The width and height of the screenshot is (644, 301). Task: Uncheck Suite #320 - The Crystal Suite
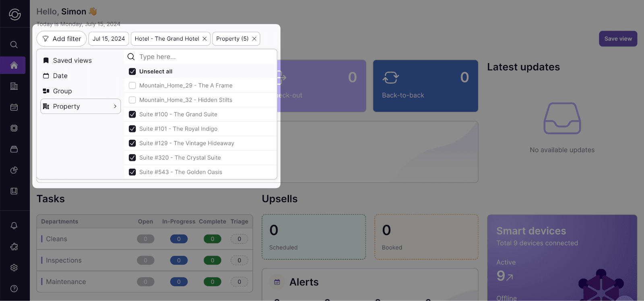[132, 158]
